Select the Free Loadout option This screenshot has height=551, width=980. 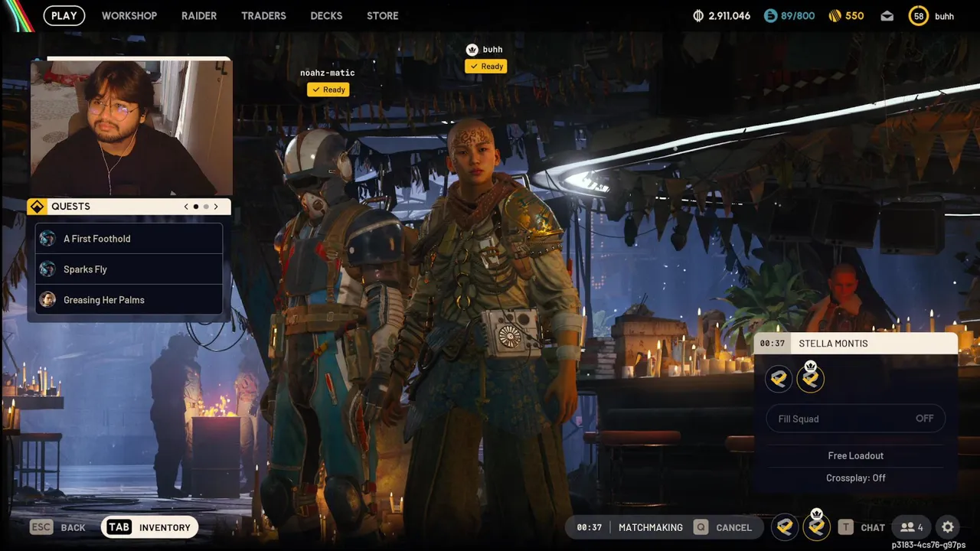pos(855,455)
